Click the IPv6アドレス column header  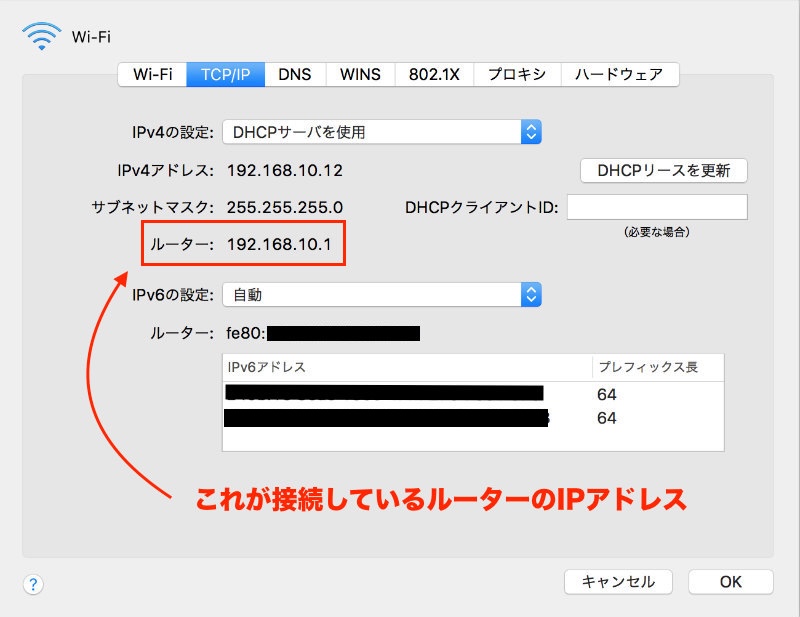[x=406, y=367]
